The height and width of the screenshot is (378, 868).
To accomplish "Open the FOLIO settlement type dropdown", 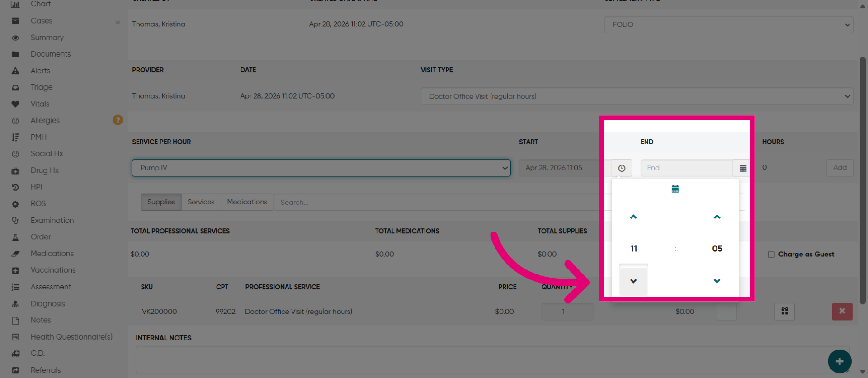I will [729, 24].
